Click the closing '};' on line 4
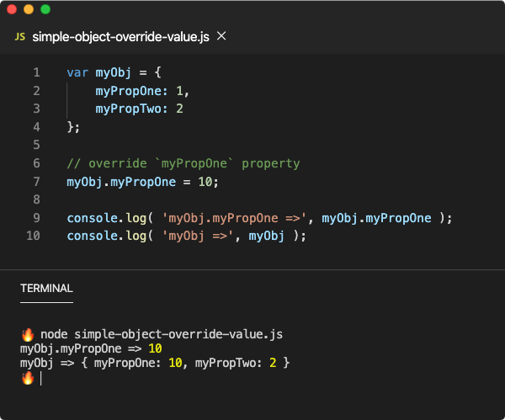Viewport: 505px width, 420px height. (73, 127)
